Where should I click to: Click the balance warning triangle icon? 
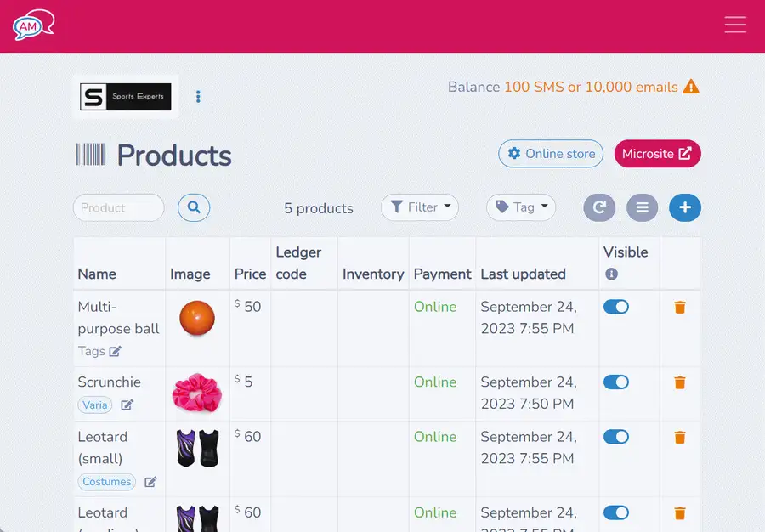tap(691, 87)
